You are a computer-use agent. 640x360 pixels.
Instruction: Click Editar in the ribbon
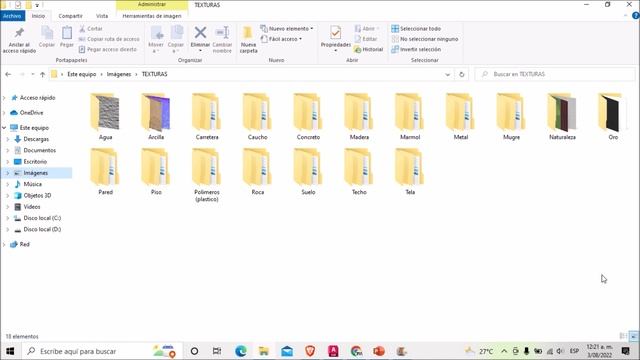366,39
